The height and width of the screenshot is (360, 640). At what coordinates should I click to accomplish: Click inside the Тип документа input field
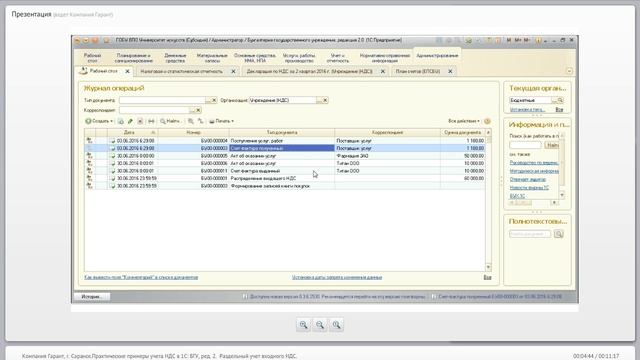[x=162, y=100]
